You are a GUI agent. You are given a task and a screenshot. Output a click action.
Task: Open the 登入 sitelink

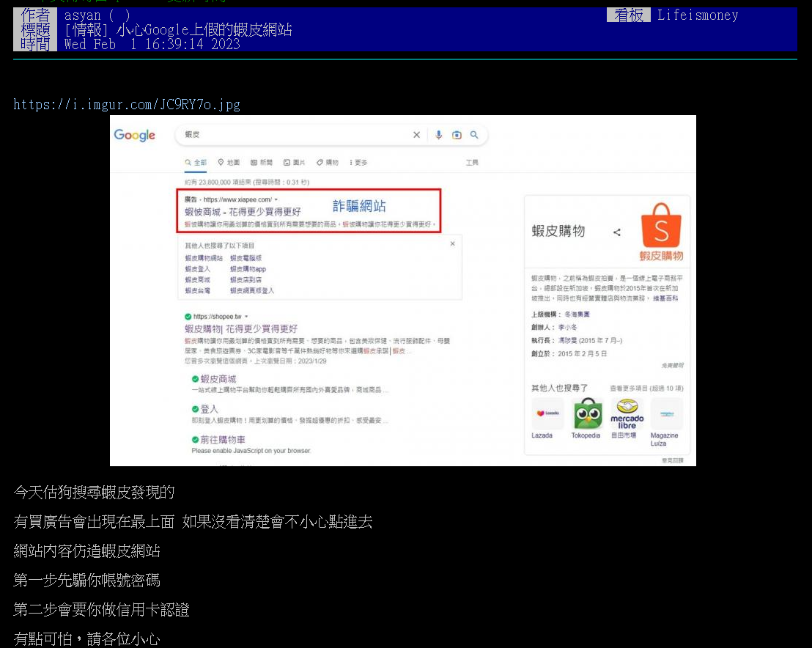pyautogui.click(x=209, y=409)
